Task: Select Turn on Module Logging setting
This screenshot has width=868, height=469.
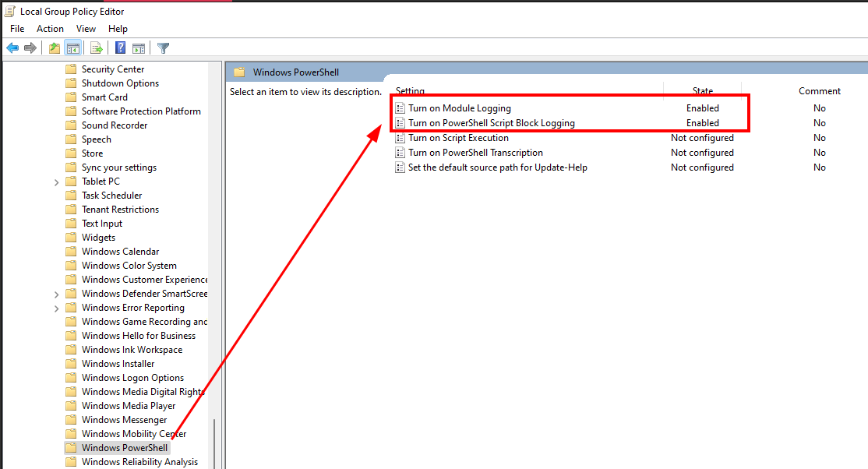Action: [460, 108]
